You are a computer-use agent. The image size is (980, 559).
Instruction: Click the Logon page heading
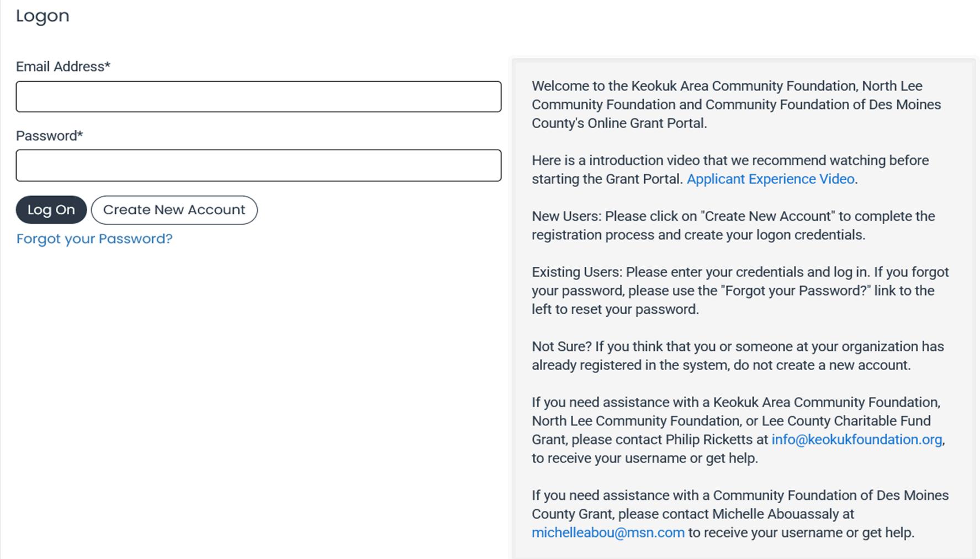(43, 16)
